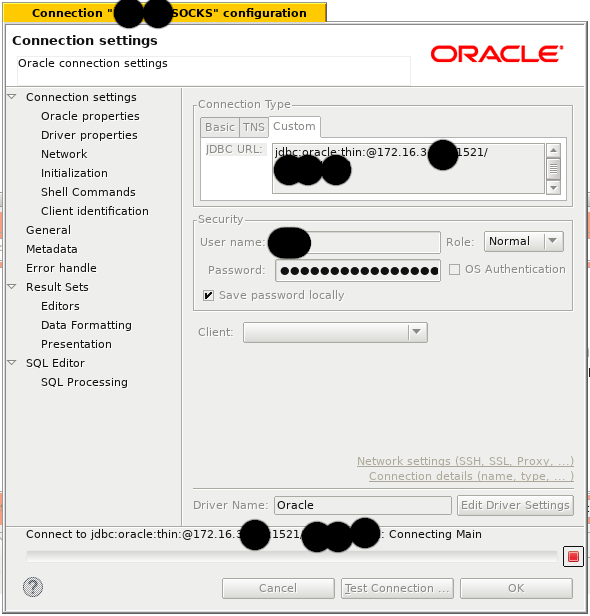Select Initialization in the settings tree
The height and width of the screenshot is (616, 590).
point(74,173)
